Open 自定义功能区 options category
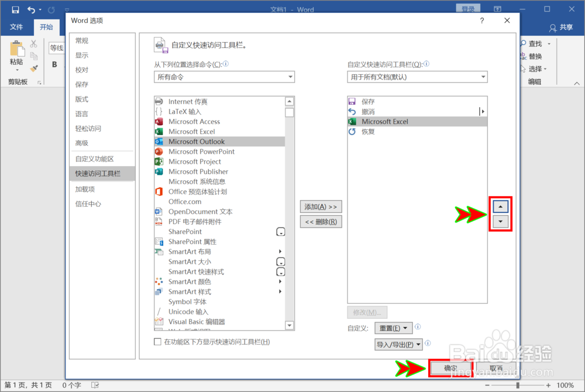The width and height of the screenshot is (585, 392). click(x=102, y=159)
